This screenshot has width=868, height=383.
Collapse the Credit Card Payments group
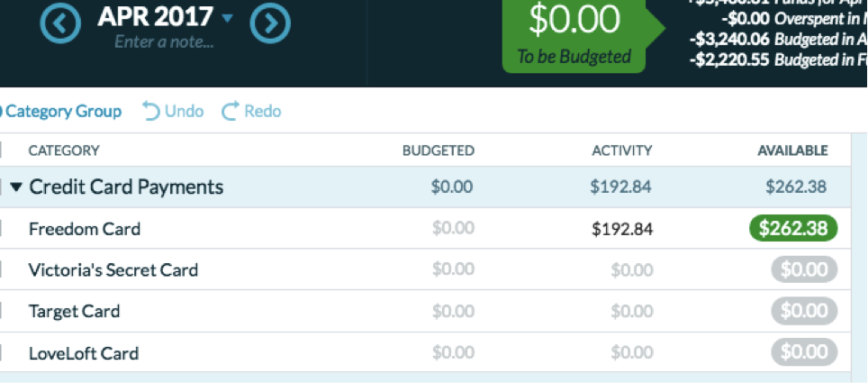coord(16,187)
